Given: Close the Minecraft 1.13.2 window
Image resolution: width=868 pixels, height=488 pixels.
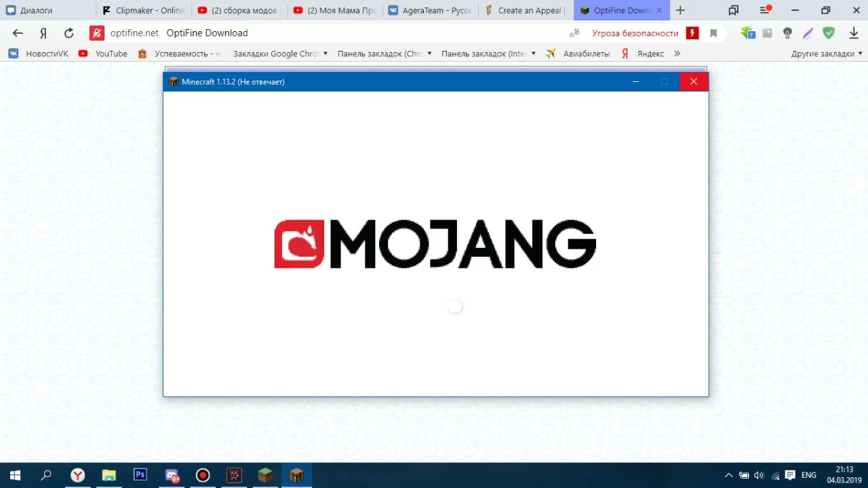Looking at the screenshot, I should (693, 81).
